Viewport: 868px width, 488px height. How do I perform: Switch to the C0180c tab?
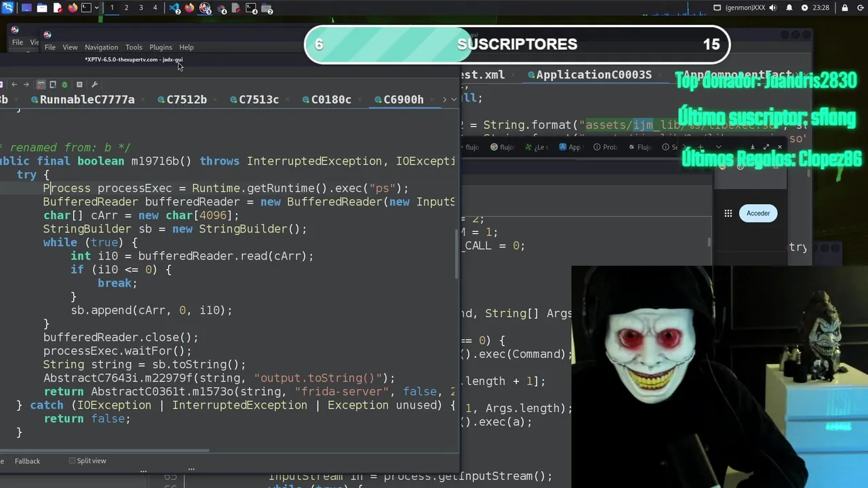(x=331, y=100)
